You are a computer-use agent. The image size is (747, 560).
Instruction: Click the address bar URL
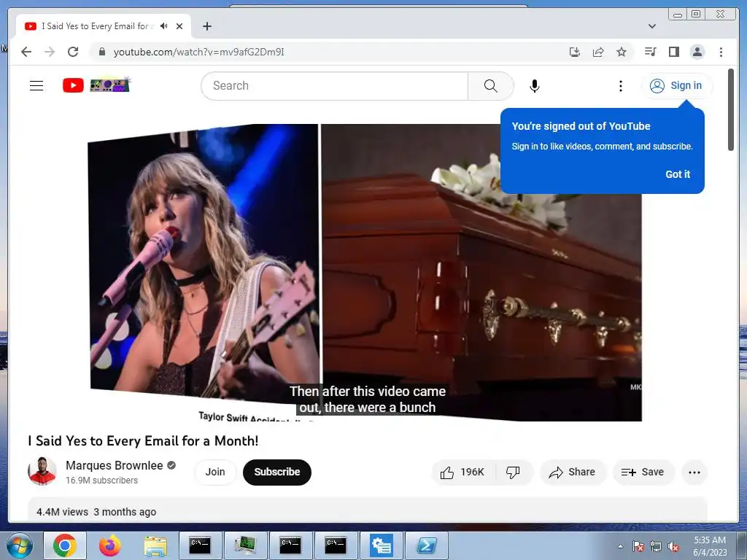[198, 52]
